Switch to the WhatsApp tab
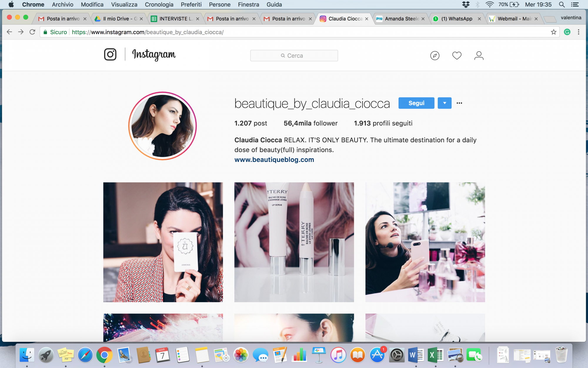 coord(457,19)
